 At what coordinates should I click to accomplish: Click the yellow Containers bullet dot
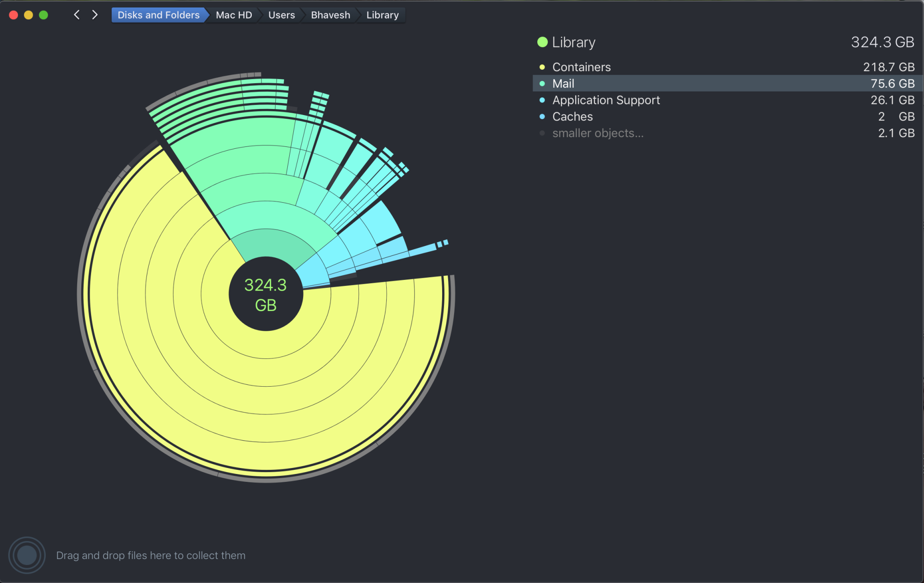coord(542,67)
